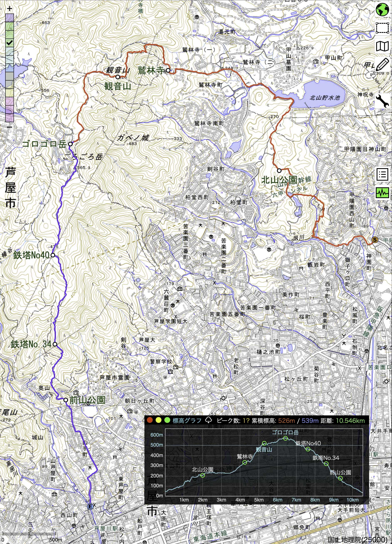The image size is (392, 544).
Task: Select the 北山公園 waypoint circle on map
Action: coord(279,170)
